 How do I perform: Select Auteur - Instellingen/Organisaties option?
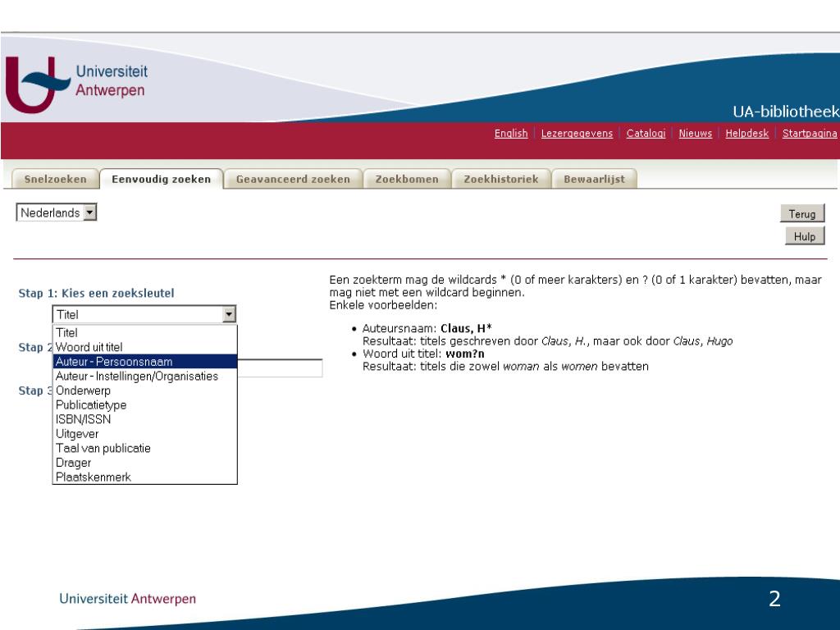tap(144, 376)
